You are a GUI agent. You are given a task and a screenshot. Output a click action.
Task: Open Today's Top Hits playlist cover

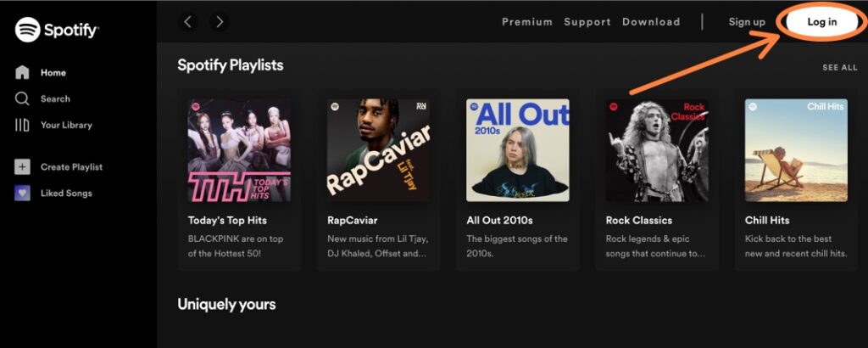pyautogui.click(x=239, y=150)
